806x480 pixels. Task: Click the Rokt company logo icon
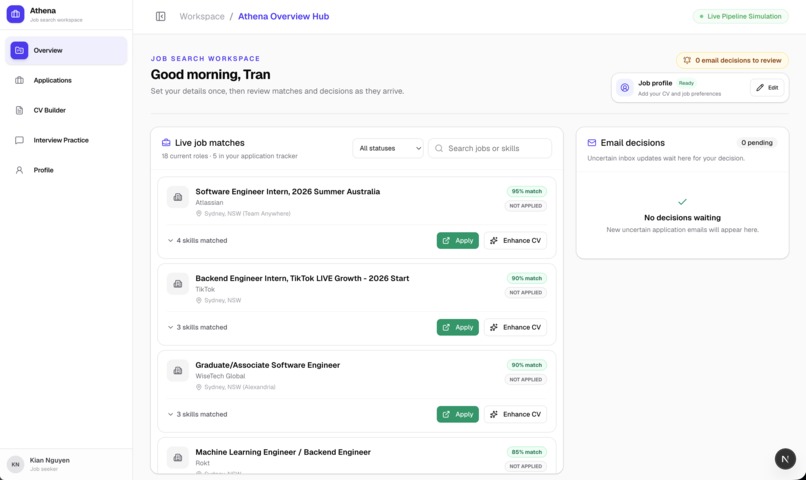coord(177,457)
